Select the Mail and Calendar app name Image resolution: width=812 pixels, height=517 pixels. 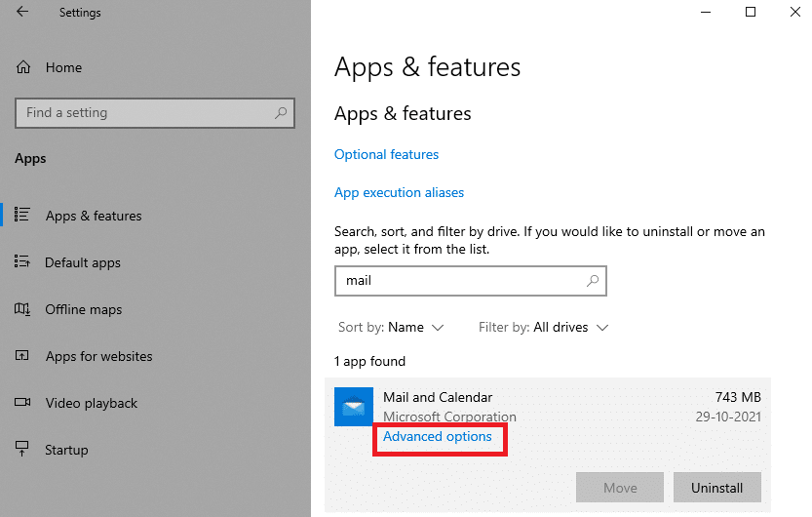click(x=438, y=397)
